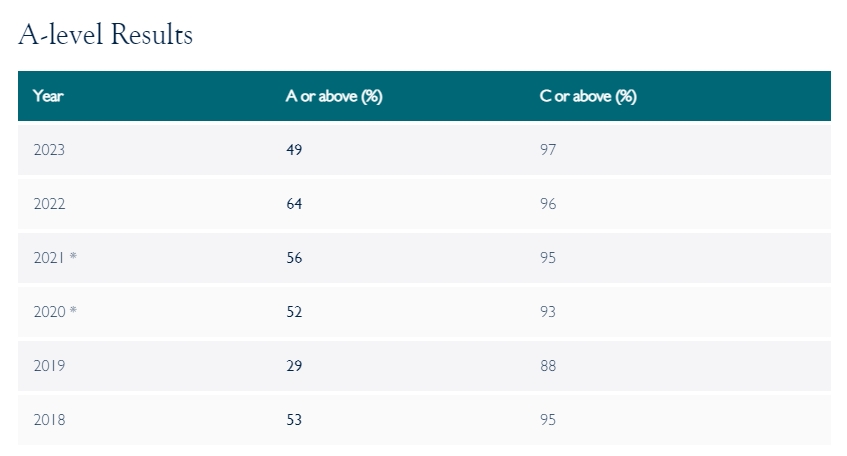Click the C or above (%) header
Screen dimensions: 847x456
click(588, 96)
